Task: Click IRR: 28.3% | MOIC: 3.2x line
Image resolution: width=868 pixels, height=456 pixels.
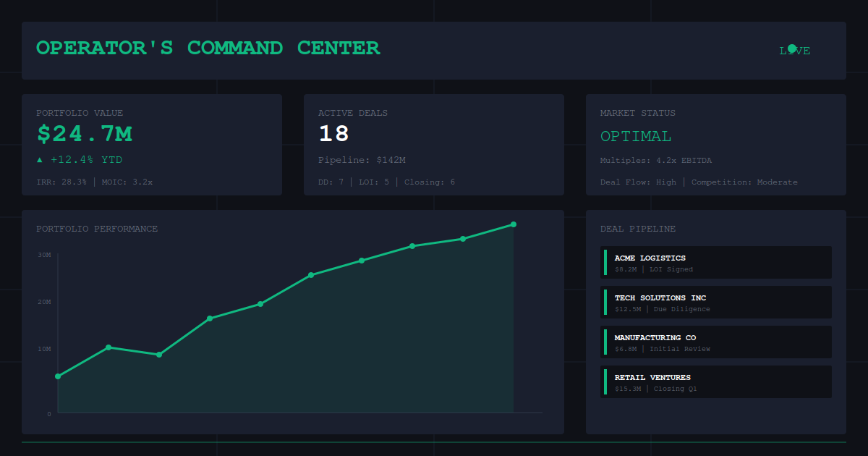Action: [x=95, y=182]
